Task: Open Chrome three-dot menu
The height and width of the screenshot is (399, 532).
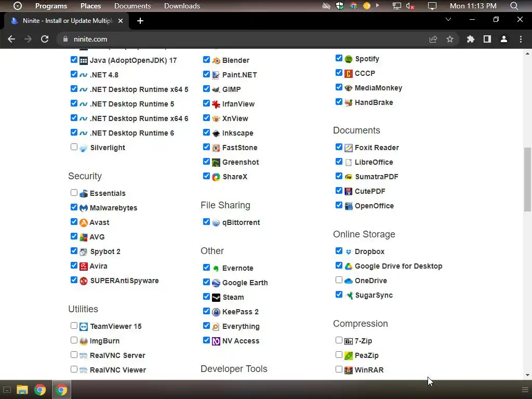Action: point(521,39)
